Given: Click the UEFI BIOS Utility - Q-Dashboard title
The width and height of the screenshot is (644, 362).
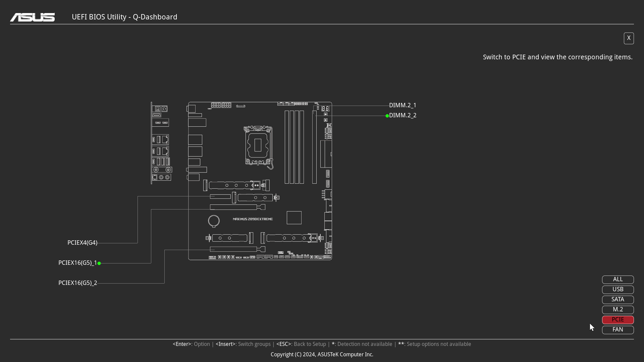Looking at the screenshot, I should pos(124,17).
